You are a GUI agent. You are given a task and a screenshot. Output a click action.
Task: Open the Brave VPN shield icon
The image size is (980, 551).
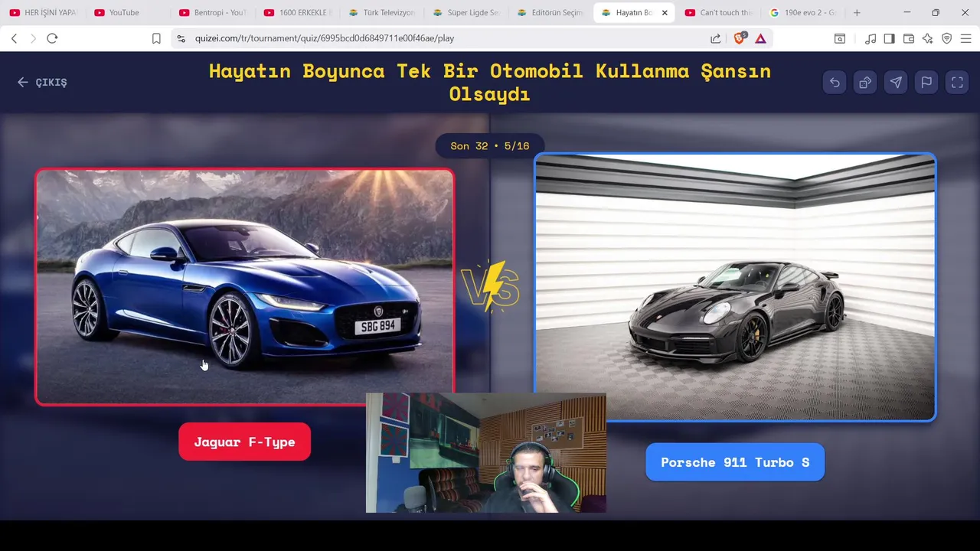click(947, 38)
